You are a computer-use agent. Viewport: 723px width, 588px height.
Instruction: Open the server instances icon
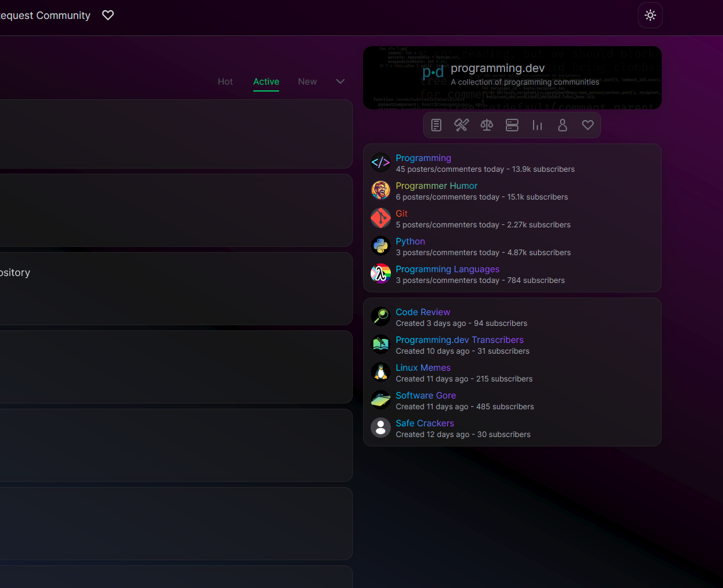(x=512, y=125)
